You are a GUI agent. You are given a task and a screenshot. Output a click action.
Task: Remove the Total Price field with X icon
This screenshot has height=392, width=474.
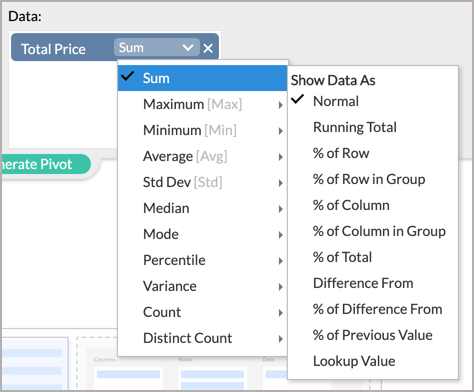click(x=208, y=48)
